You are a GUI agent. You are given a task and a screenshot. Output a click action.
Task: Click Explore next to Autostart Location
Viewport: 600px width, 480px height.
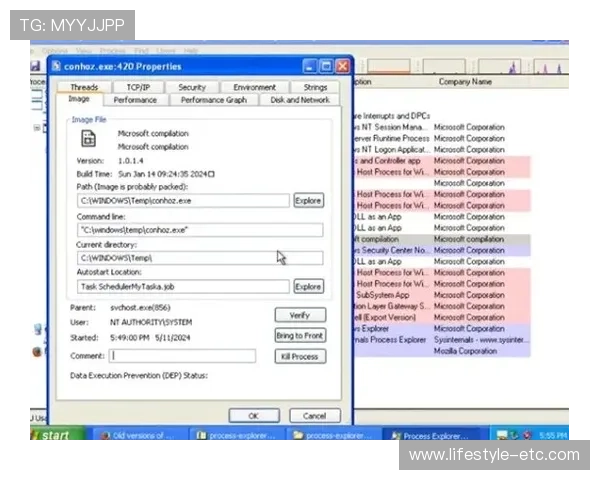[x=308, y=286]
